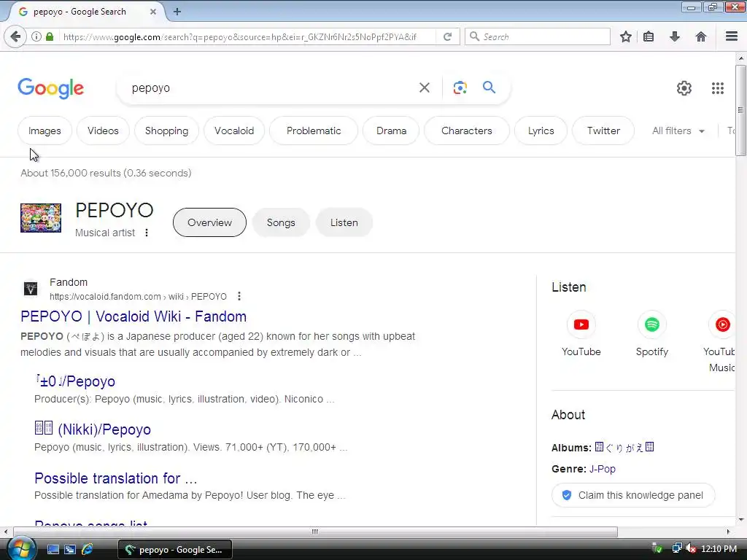
Task: Filter results by Images
Action: click(44, 131)
